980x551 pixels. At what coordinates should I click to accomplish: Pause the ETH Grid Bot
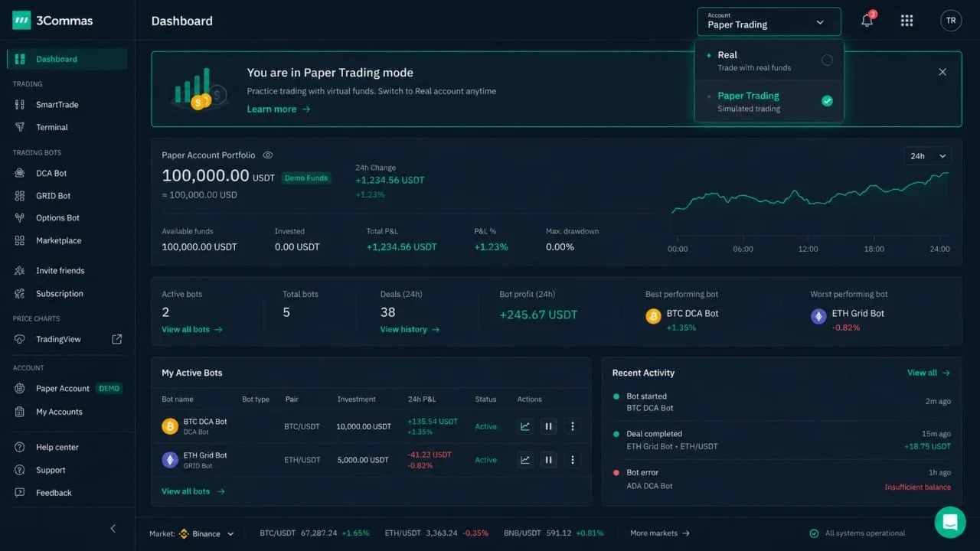548,460
